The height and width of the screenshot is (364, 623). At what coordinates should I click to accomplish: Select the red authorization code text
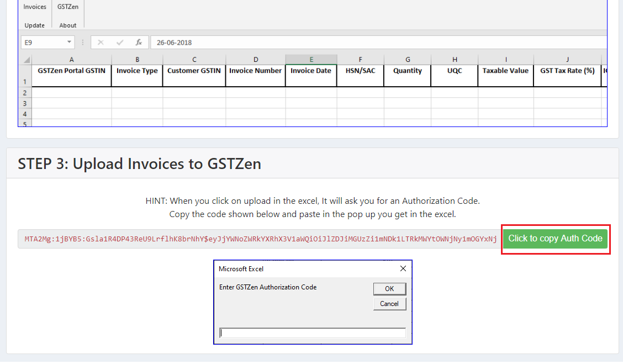[x=261, y=239]
